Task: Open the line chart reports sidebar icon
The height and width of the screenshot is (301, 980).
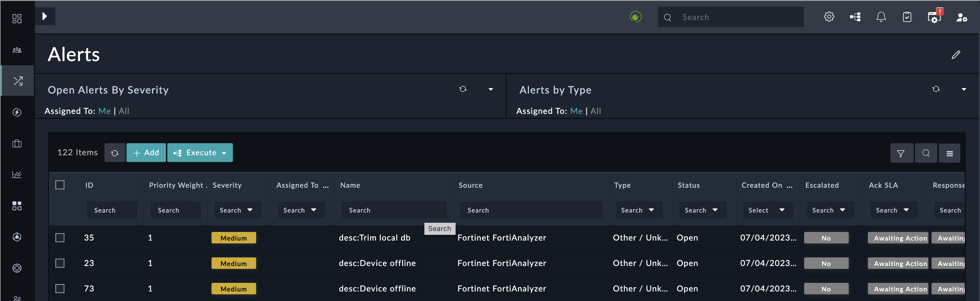Action: 17,174
